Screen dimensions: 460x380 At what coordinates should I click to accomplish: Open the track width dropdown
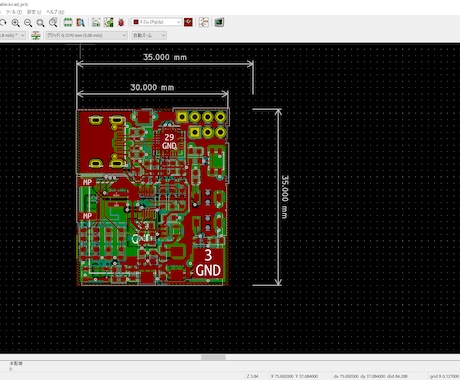[13, 35]
